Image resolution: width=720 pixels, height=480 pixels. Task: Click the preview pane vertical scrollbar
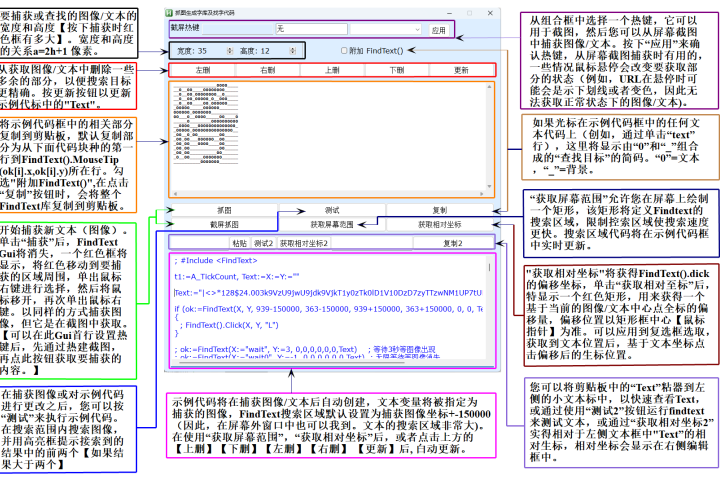[489, 137]
